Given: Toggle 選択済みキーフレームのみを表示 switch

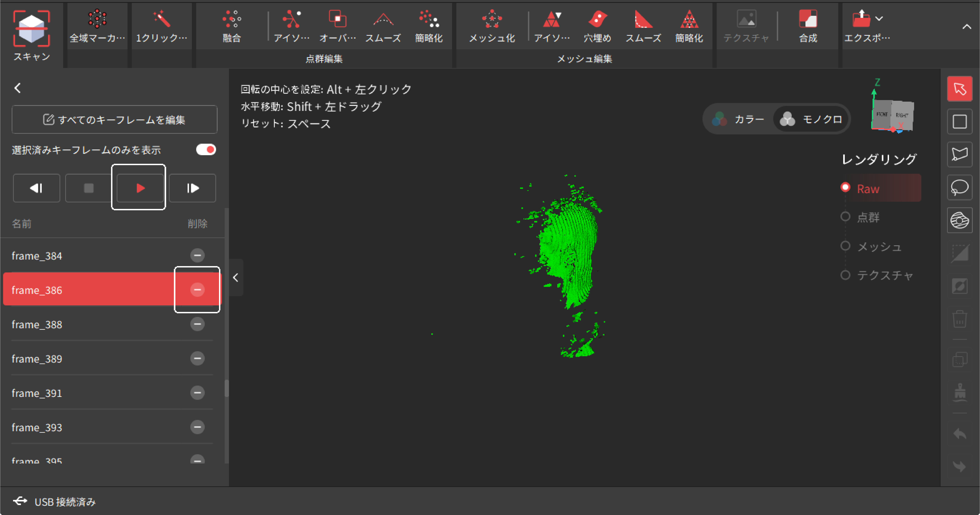Looking at the screenshot, I should (x=206, y=150).
